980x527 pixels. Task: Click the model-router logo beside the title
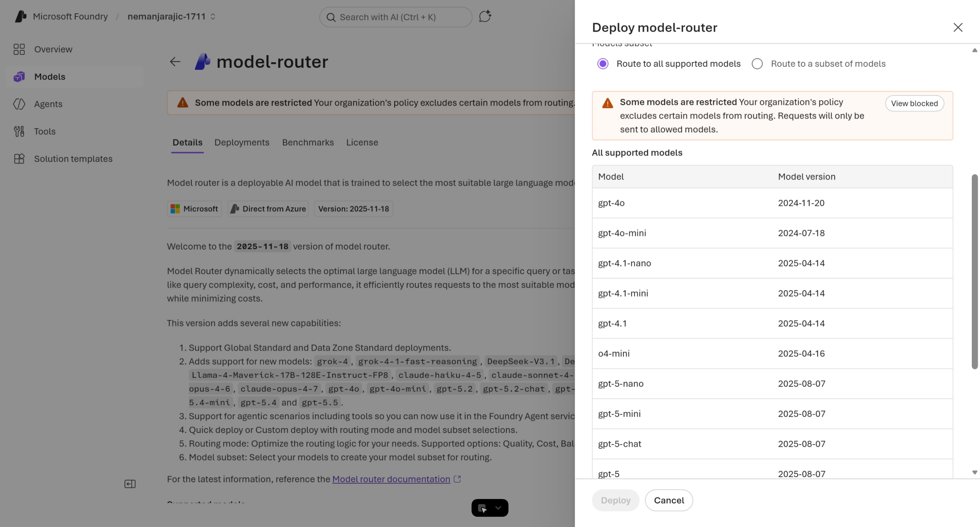coord(202,61)
